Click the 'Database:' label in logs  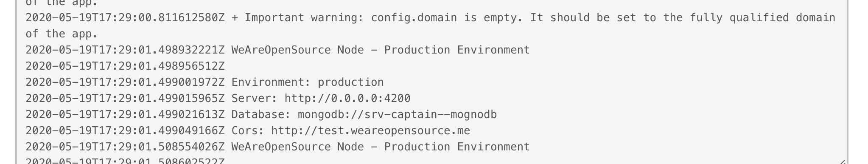tap(261, 115)
